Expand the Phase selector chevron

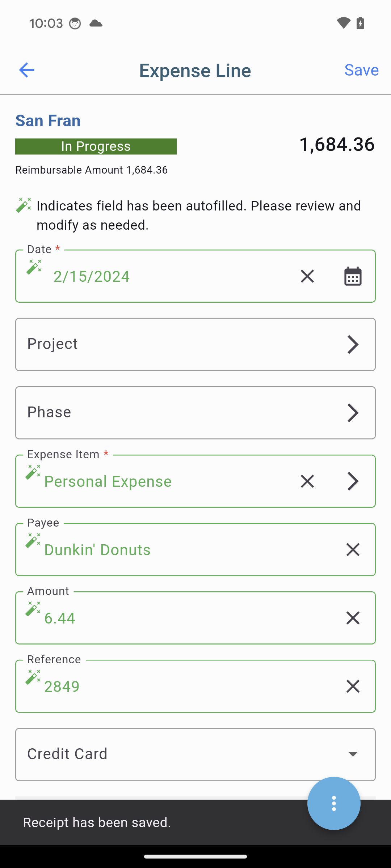click(353, 413)
